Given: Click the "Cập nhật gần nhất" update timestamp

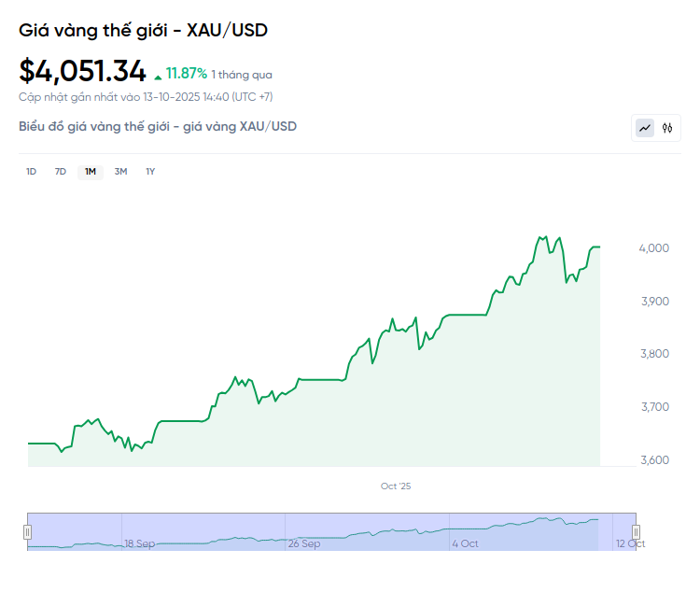Looking at the screenshot, I should point(146,97).
